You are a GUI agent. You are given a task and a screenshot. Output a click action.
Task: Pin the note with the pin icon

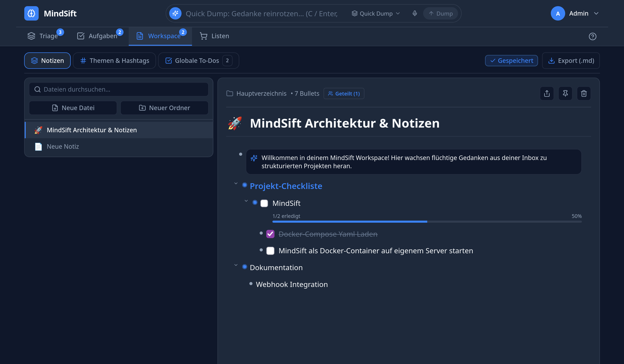click(x=565, y=93)
